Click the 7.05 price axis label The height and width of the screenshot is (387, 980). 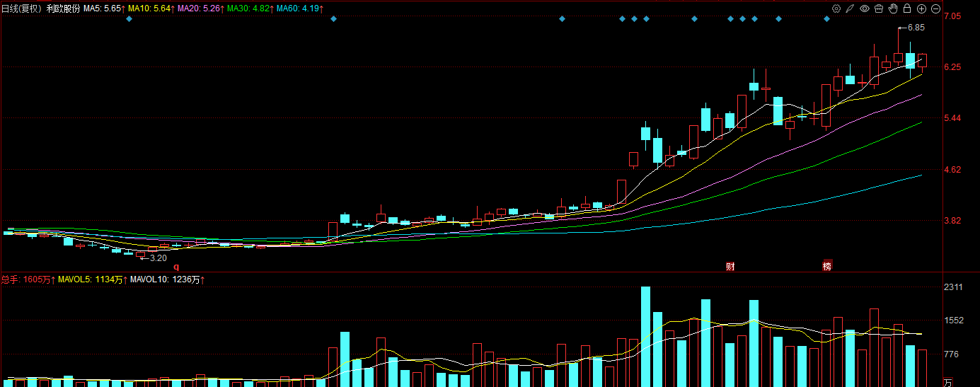click(x=952, y=16)
